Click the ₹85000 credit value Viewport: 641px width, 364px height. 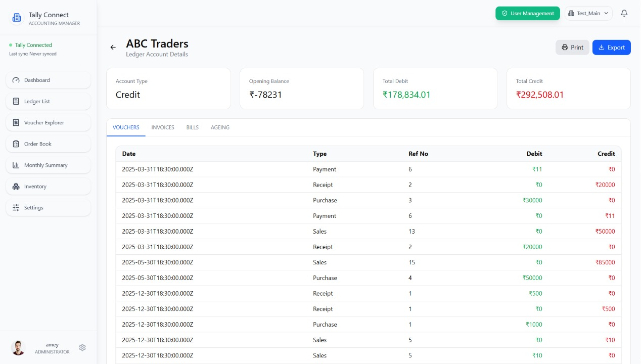click(605, 262)
